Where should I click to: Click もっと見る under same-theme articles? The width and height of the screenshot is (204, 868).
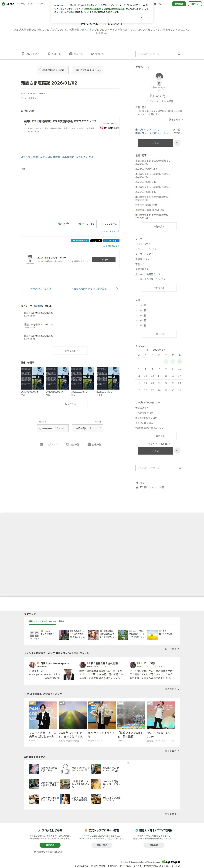(x=70, y=351)
